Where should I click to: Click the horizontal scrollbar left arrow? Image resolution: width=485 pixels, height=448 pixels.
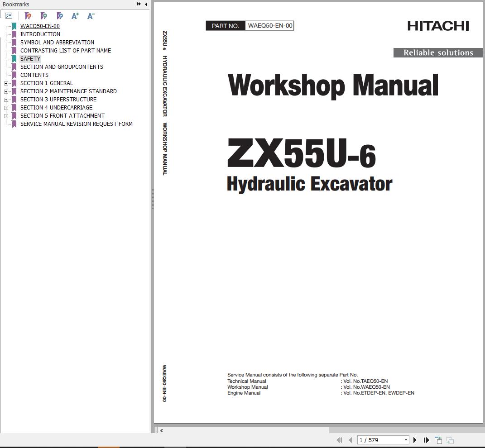pyautogui.click(x=162, y=430)
